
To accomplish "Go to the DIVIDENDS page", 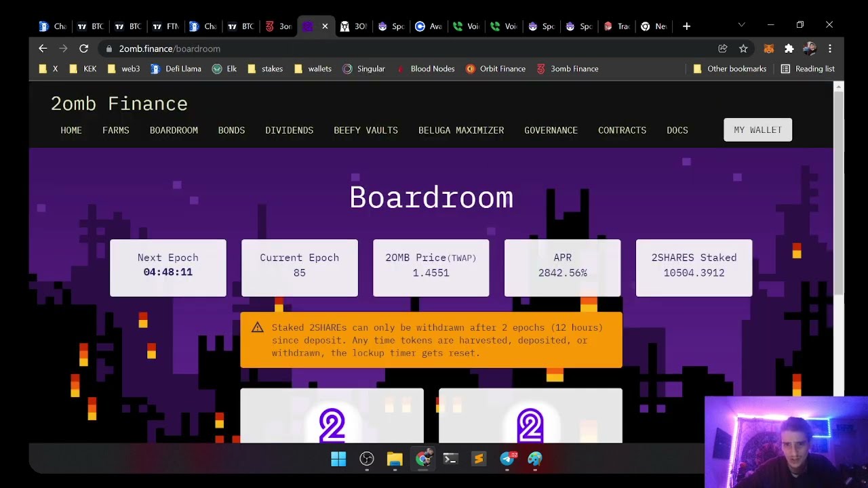I will 290,130.
